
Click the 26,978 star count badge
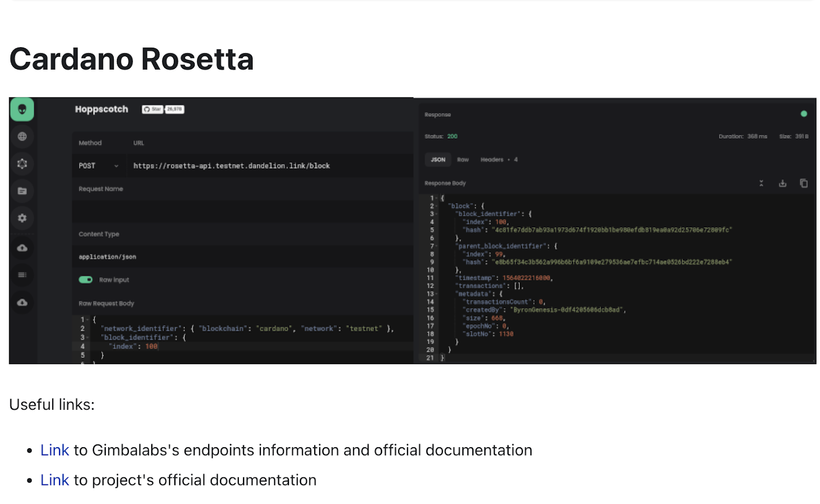coord(174,109)
